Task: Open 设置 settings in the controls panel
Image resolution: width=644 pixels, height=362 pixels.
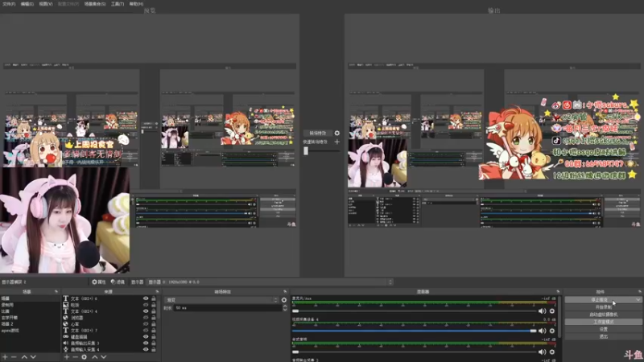Action: point(603,329)
